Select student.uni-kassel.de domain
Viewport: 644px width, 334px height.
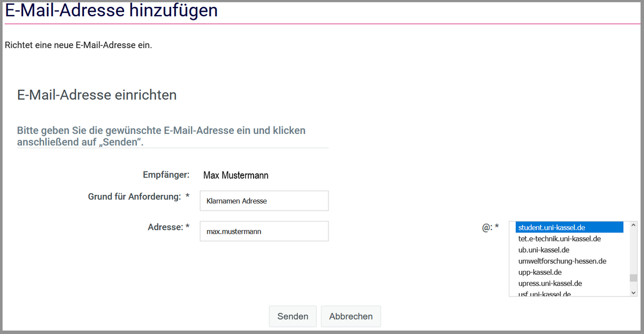click(569, 227)
